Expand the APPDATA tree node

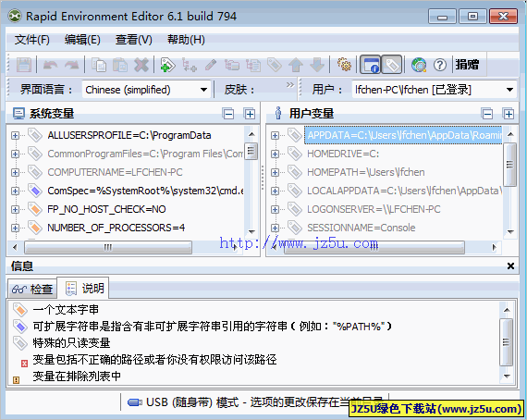(275, 135)
